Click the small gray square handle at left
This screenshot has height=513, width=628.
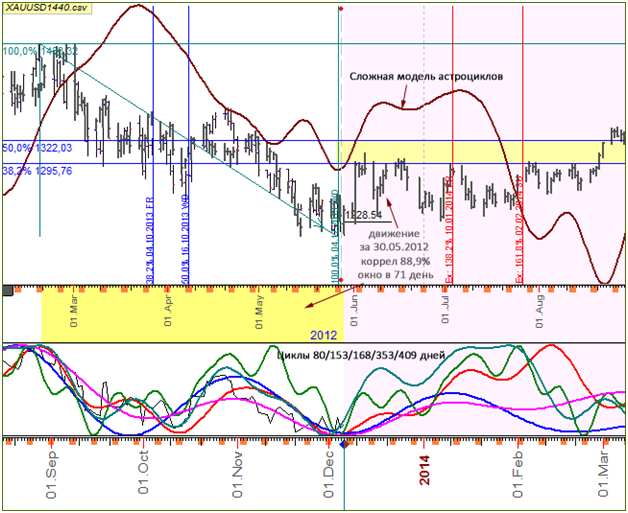tap(9, 290)
